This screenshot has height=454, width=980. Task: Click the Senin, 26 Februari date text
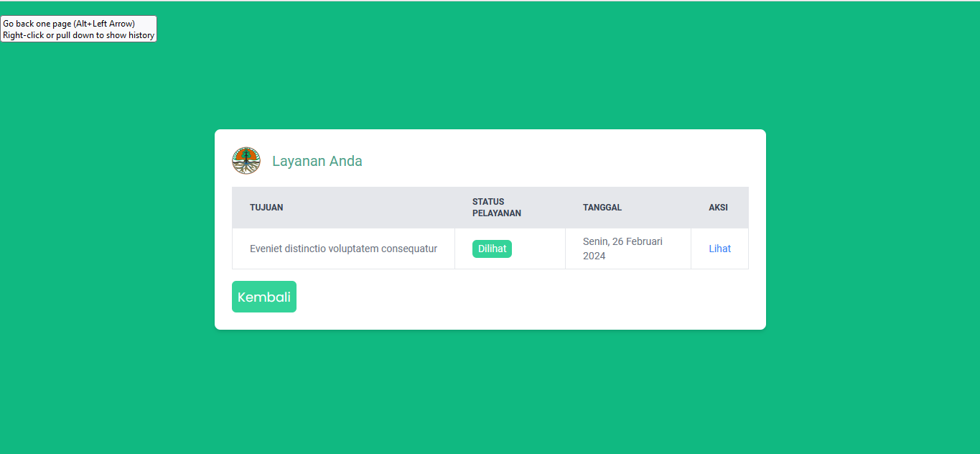(622, 241)
